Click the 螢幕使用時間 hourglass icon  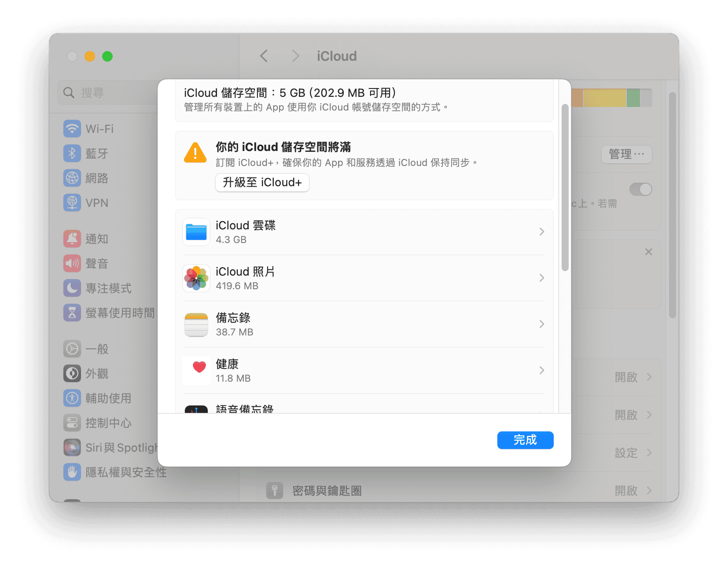coord(72,313)
